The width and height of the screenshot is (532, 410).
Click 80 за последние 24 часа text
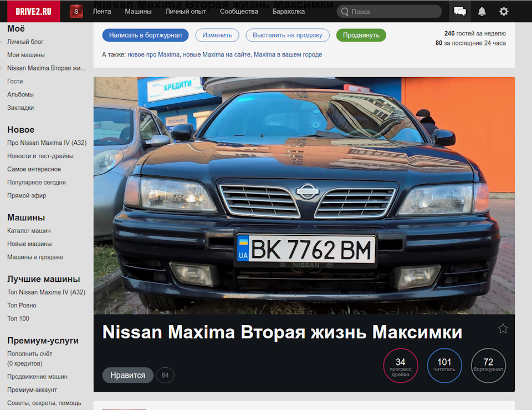click(x=470, y=43)
